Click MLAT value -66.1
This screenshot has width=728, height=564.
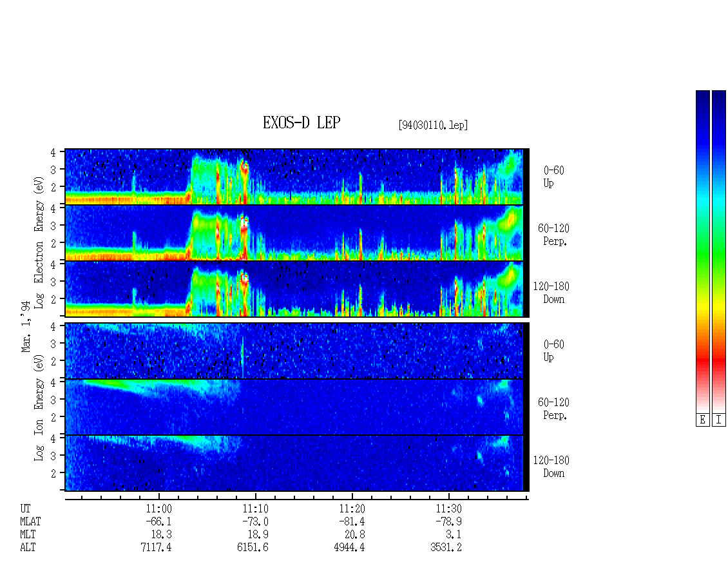click(158, 521)
